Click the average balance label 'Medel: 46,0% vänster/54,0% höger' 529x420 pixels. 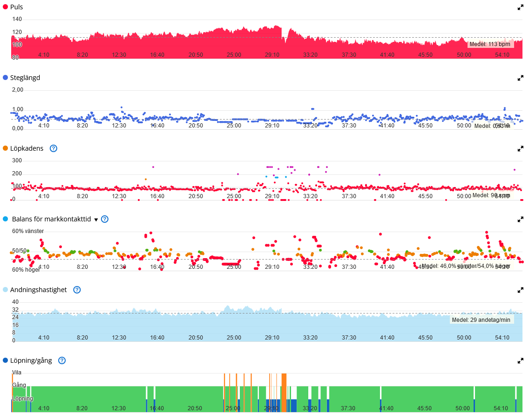click(466, 266)
